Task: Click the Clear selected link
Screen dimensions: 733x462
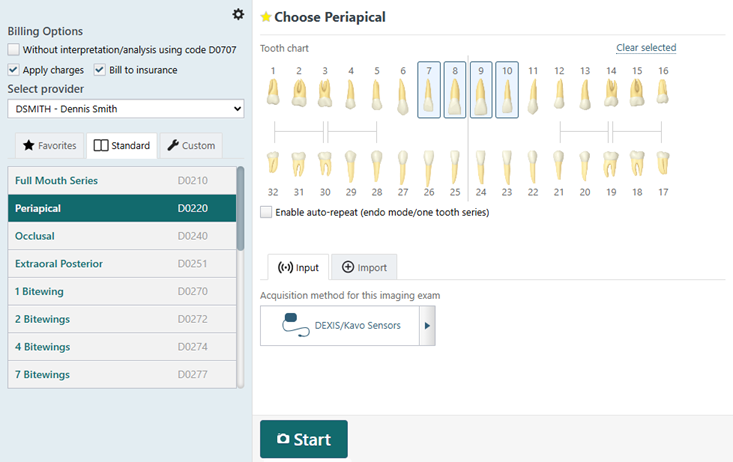Action: click(645, 48)
